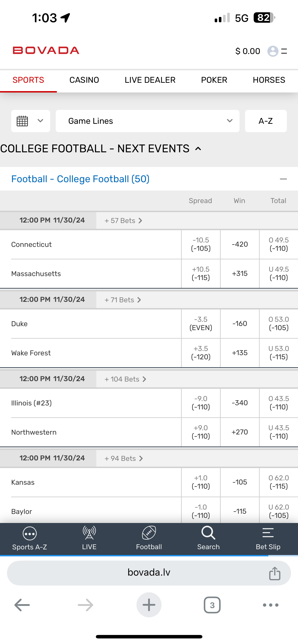Screen dimensions: 298x644
Task: Collapse College Football Next Events section
Action: coord(198,149)
